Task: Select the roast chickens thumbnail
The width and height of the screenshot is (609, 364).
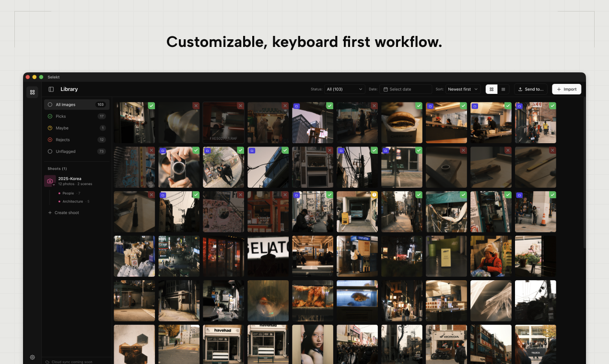Action: pyautogui.click(x=313, y=301)
